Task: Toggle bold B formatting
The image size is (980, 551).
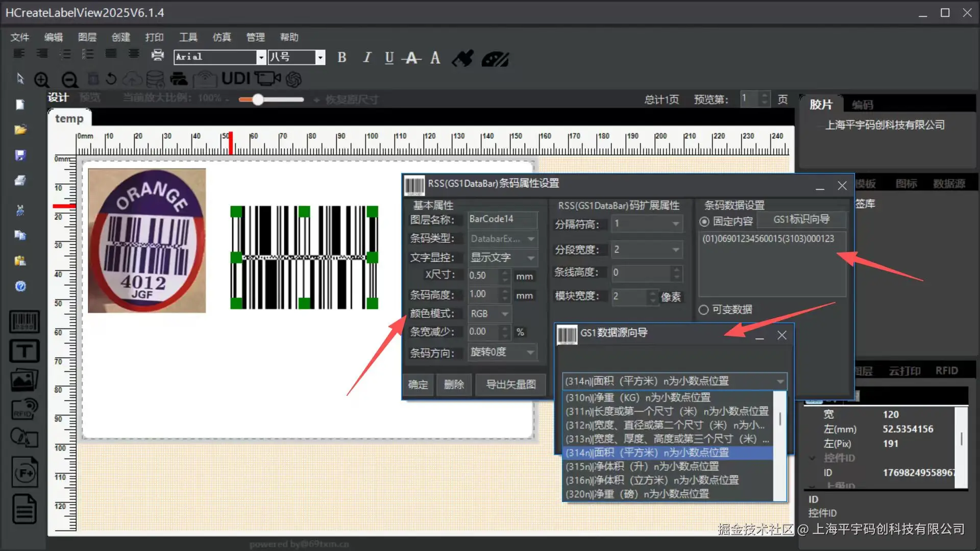Action: [x=342, y=58]
